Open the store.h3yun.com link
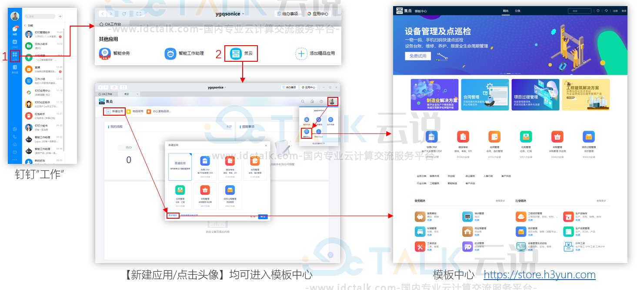Screen dimensions: 644x290 (x=540, y=275)
